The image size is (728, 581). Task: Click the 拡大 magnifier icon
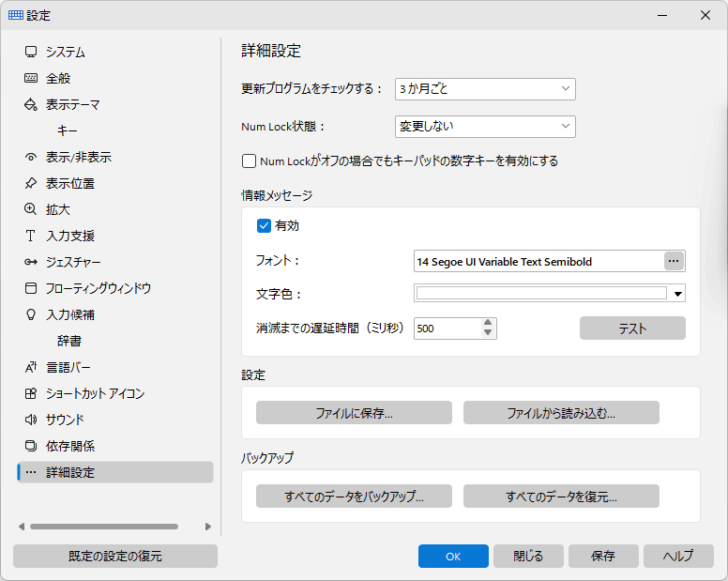[31, 209]
